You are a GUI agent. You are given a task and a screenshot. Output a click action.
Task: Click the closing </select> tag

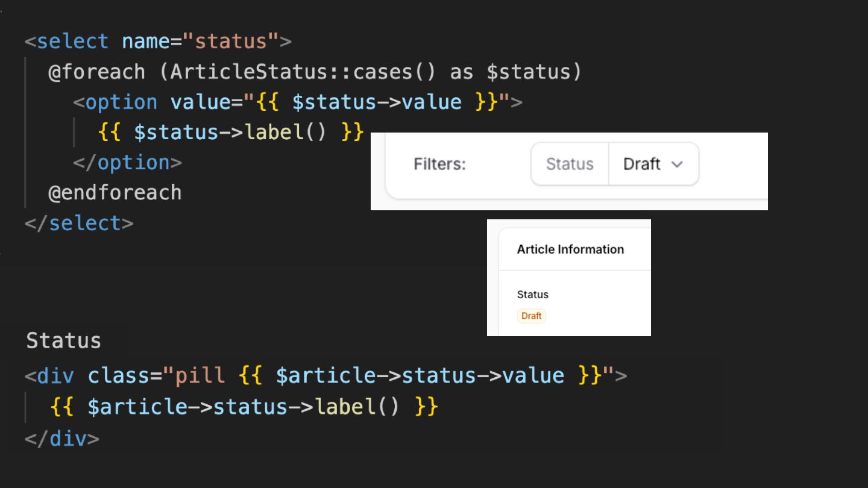click(x=79, y=224)
